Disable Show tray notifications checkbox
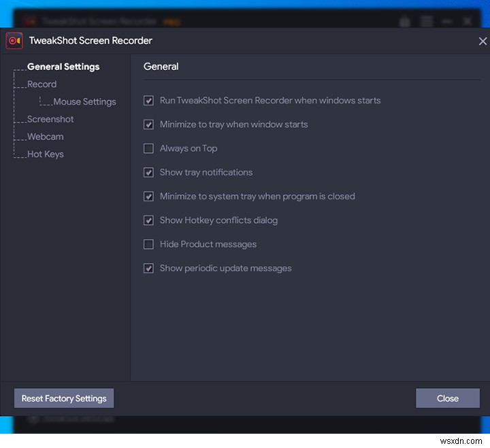 point(148,173)
